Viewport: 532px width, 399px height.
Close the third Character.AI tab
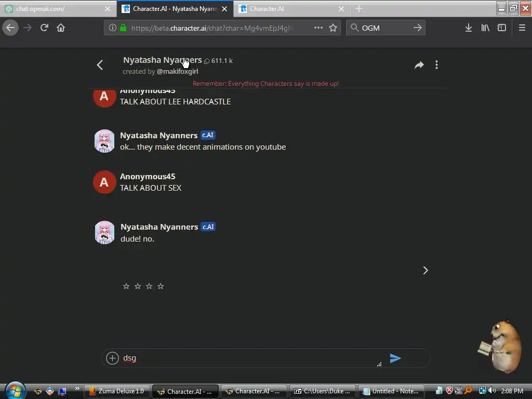(x=341, y=9)
